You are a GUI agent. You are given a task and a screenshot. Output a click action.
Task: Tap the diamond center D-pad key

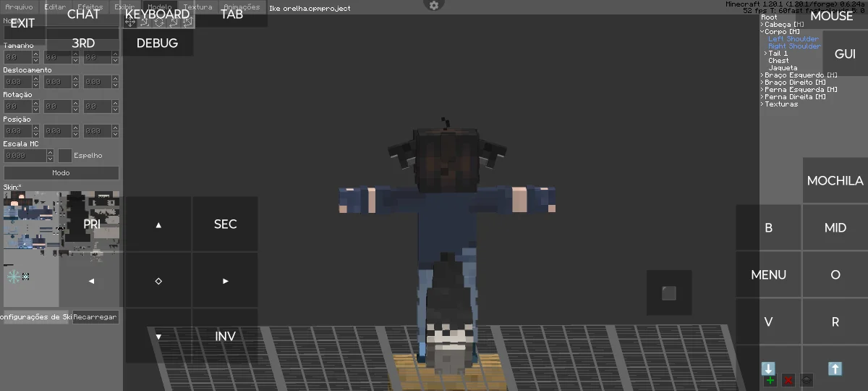[158, 280]
